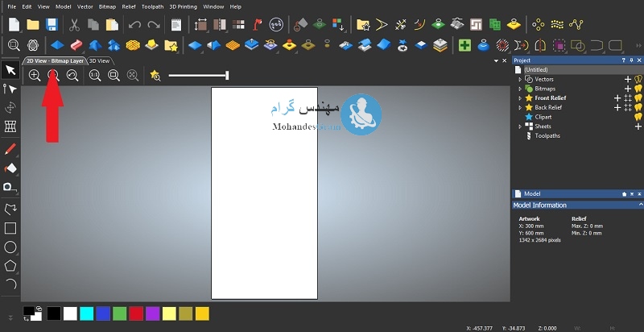Pick the cyan color swatch
Image resolution: width=644 pixels, height=332 pixels.
(x=87, y=313)
